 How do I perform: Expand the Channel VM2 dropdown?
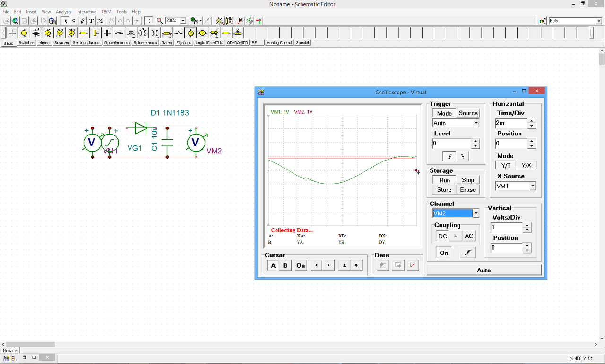click(476, 213)
